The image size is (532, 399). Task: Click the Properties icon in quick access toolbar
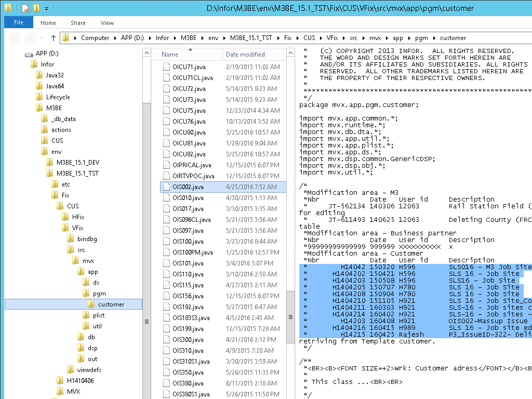25,8
